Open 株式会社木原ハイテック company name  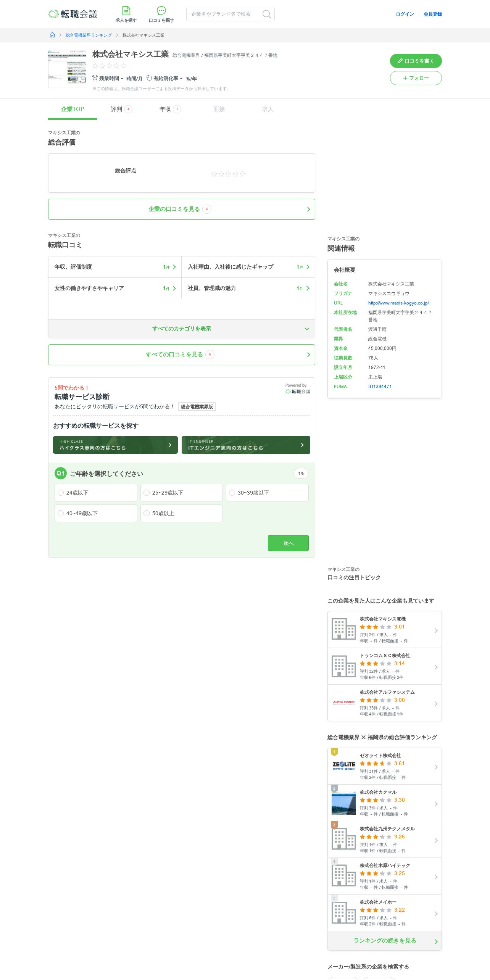385,866
